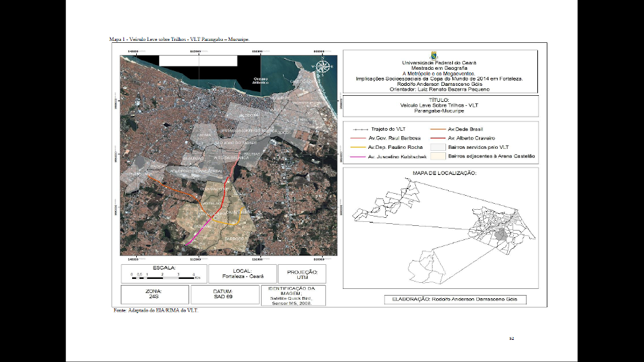Click the 'MAPA DE LOCALIZAÇÃO:' heading

coord(444,173)
